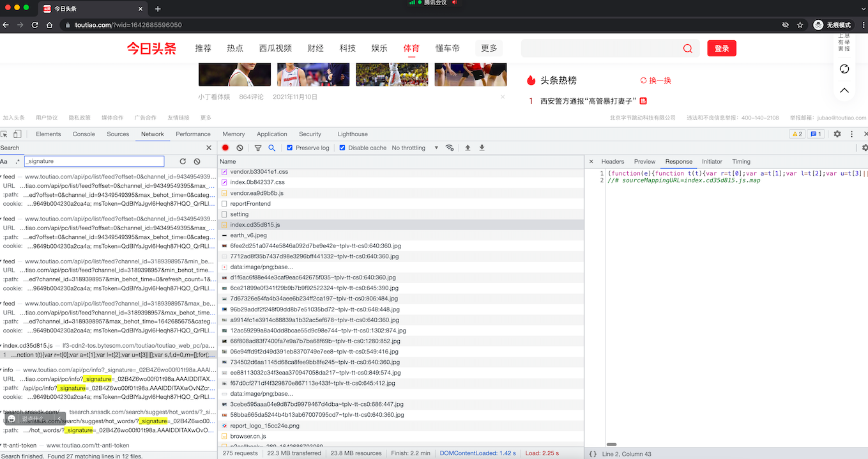This screenshot has width=868, height=459.
Task: Click the Toutiao page search magnifier icon
Action: pyautogui.click(x=687, y=49)
